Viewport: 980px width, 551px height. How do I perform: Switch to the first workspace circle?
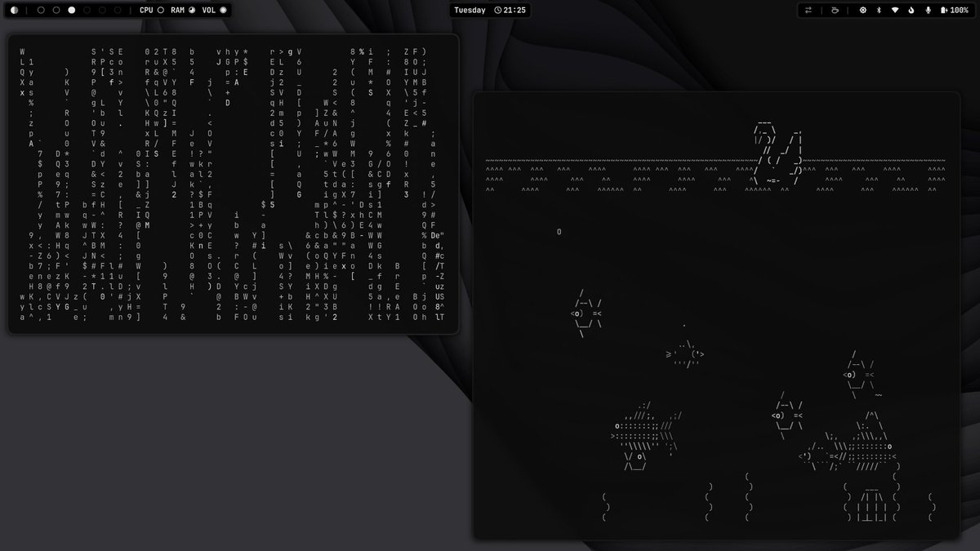[x=41, y=10]
